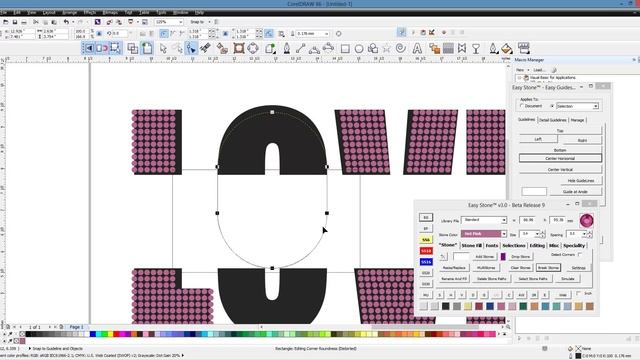Click the wrench icon in Macro Manager
The height and width of the screenshot is (360, 640).
point(554,70)
